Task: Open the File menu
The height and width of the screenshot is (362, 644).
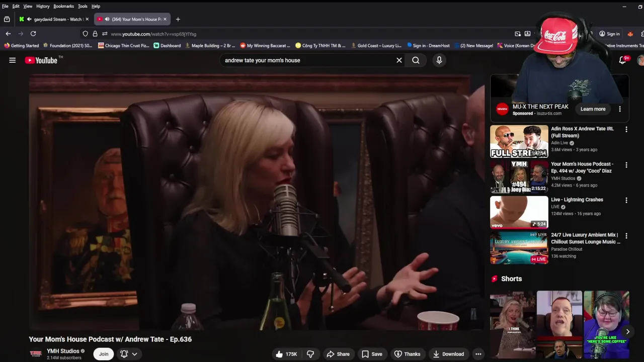Action: coord(5,6)
